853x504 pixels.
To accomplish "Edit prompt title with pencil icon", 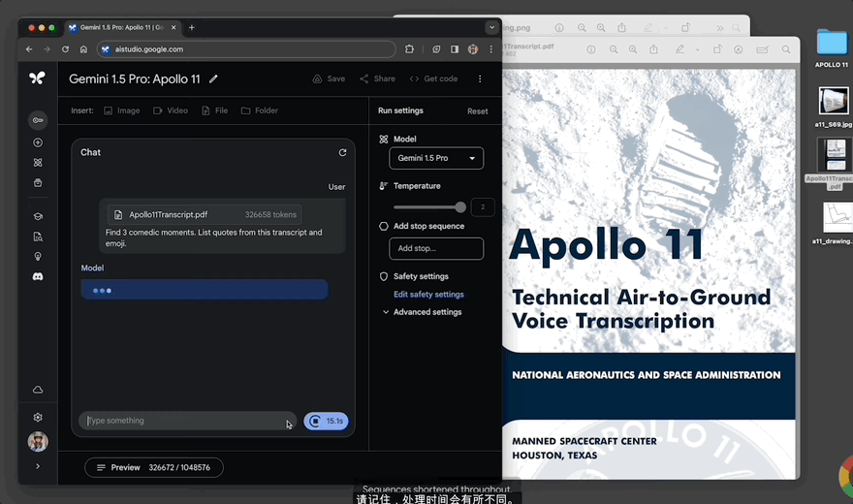I will [213, 79].
